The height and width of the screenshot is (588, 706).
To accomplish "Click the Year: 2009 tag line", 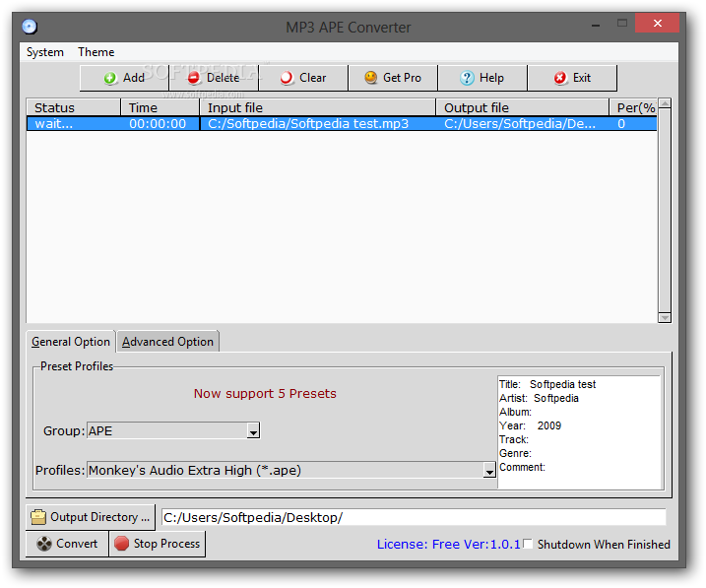I will [x=530, y=425].
